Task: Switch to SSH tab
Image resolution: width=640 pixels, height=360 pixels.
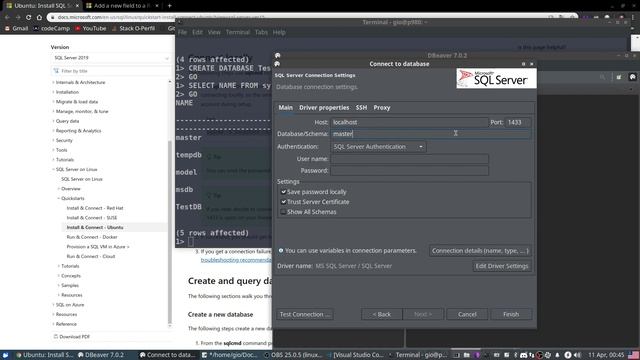Action: (361, 108)
